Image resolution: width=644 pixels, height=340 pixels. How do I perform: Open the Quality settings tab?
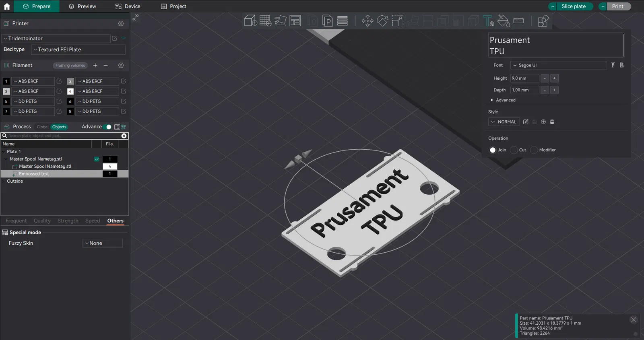point(42,221)
